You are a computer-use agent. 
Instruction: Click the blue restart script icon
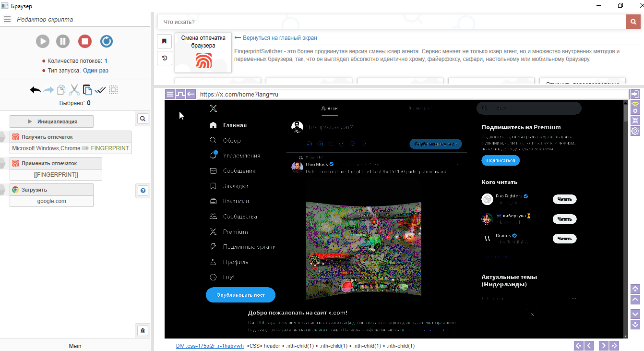click(x=107, y=41)
